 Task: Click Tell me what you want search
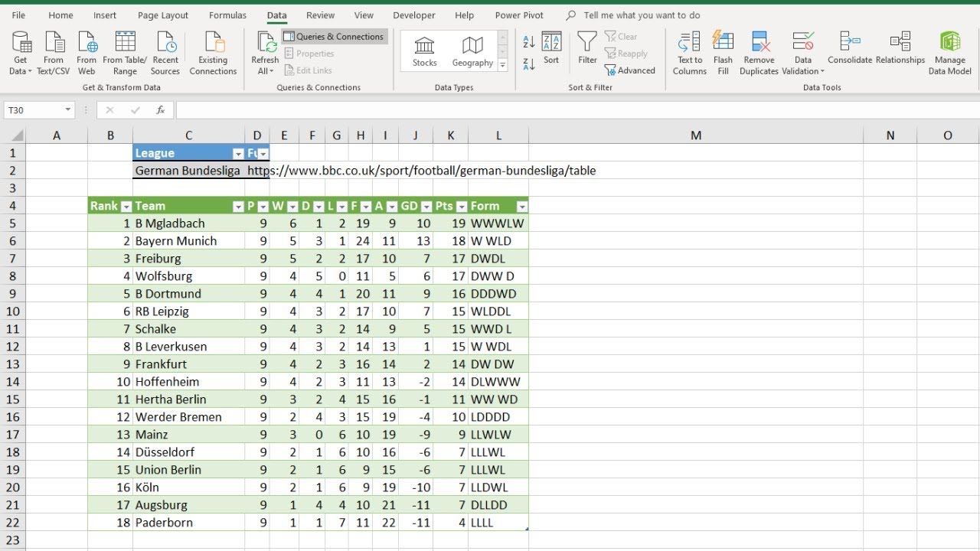642,15
